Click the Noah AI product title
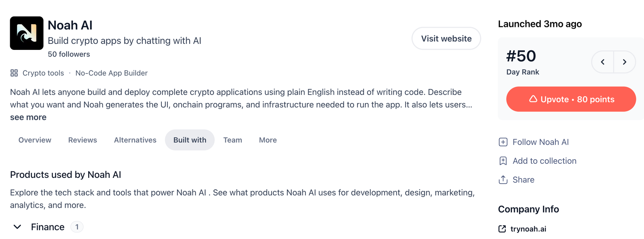 point(70,25)
